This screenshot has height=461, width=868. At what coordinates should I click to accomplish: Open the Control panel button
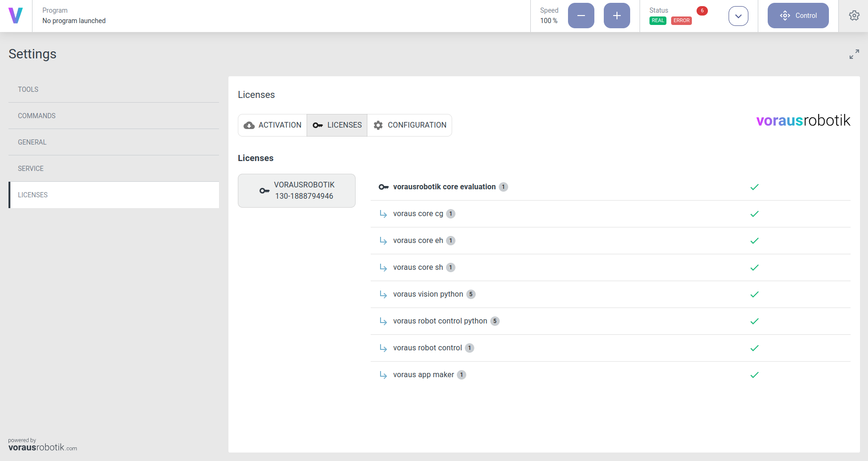(798, 16)
